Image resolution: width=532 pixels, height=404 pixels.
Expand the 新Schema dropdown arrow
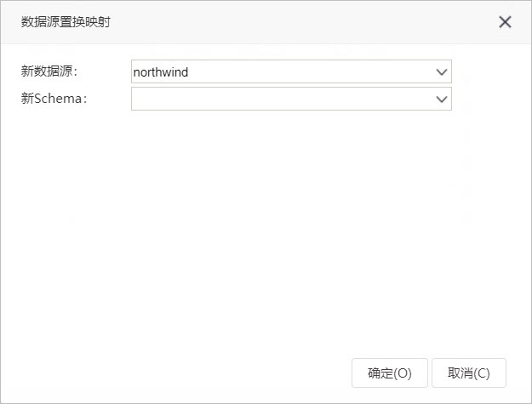pos(442,99)
